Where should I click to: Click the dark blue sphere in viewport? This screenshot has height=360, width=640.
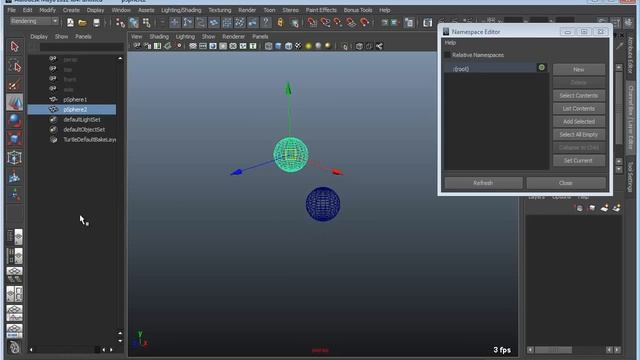coord(323,204)
